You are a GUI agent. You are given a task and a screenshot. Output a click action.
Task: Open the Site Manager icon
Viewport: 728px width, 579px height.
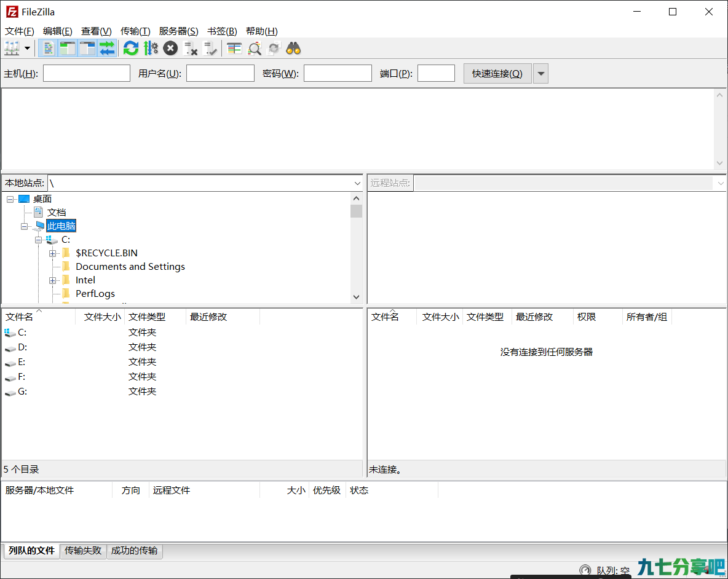pyautogui.click(x=12, y=48)
